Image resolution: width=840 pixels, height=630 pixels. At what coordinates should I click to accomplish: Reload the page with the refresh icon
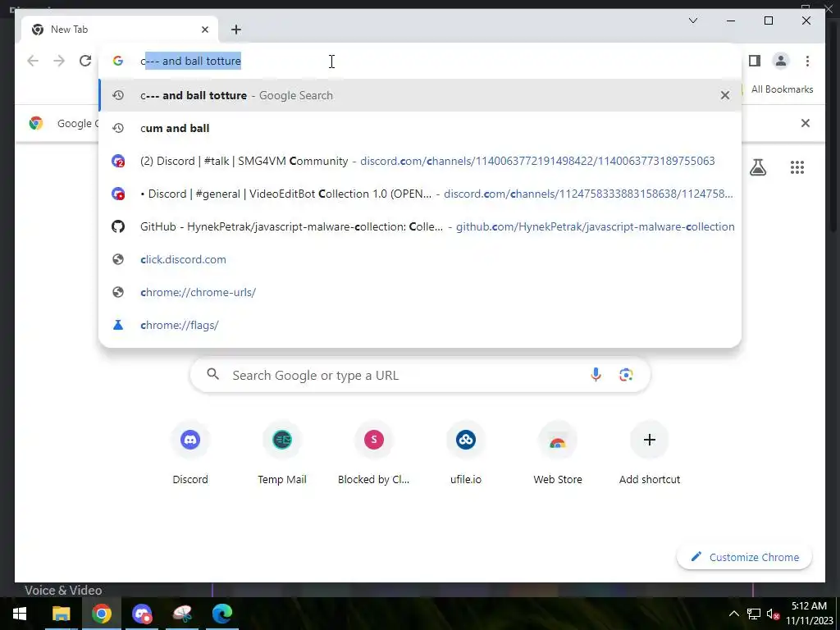85,61
